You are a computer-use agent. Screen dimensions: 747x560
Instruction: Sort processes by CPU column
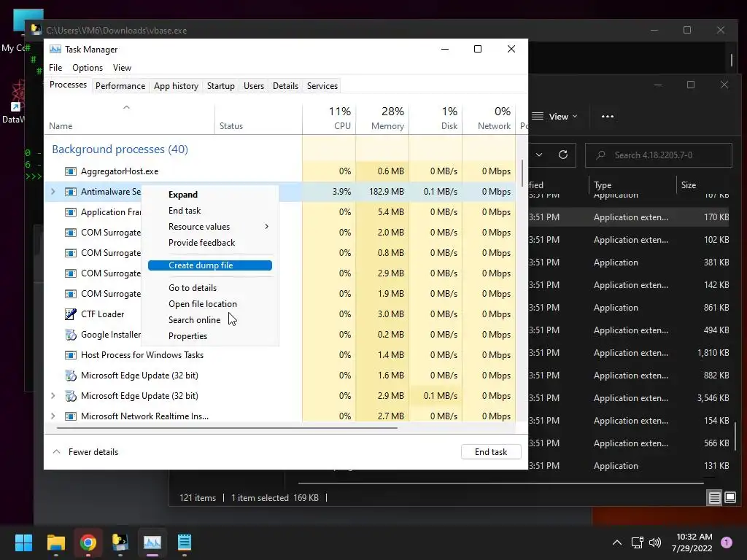coord(329,118)
